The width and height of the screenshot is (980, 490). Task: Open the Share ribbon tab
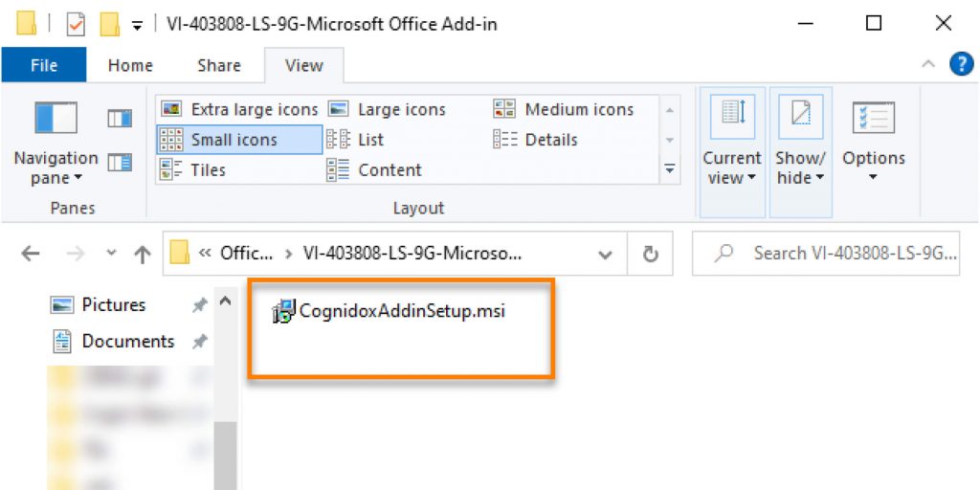point(219,65)
